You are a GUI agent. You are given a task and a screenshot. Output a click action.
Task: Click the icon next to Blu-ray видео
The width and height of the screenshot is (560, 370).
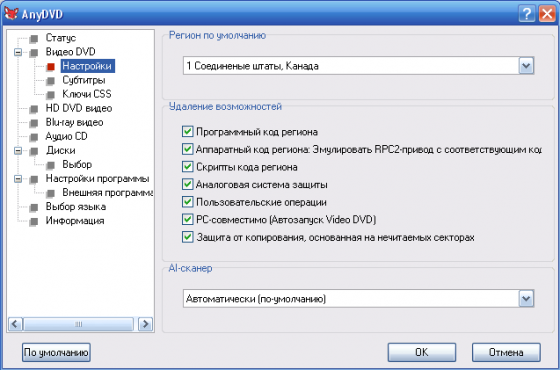click(34, 123)
